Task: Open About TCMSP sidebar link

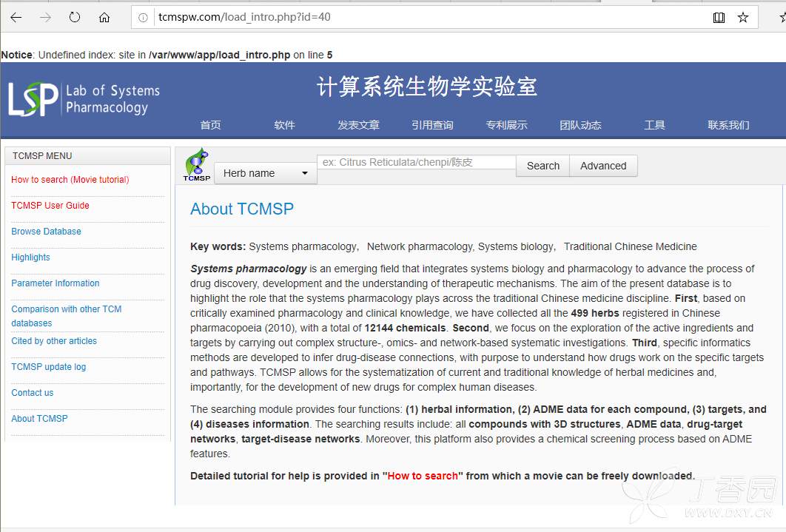Action: click(40, 419)
